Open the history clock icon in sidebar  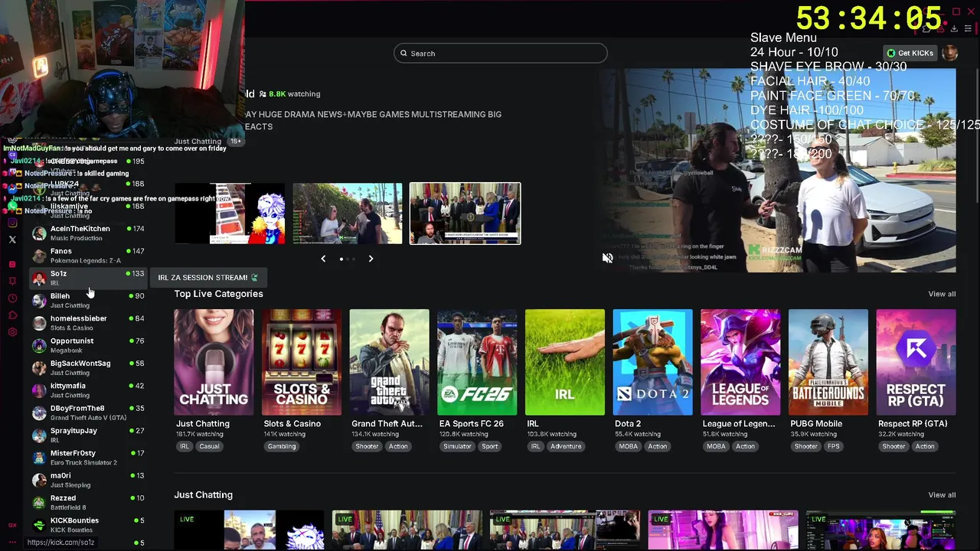tap(12, 298)
